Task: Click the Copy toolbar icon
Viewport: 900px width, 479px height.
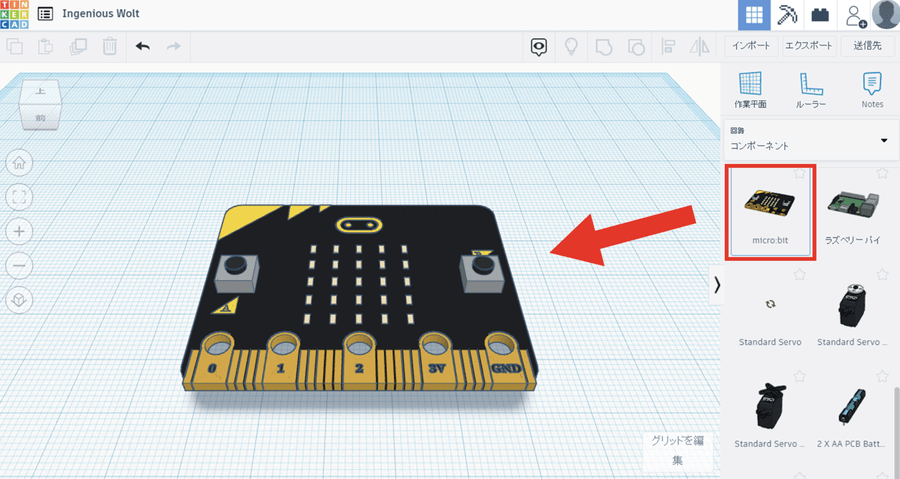Action: point(14,46)
